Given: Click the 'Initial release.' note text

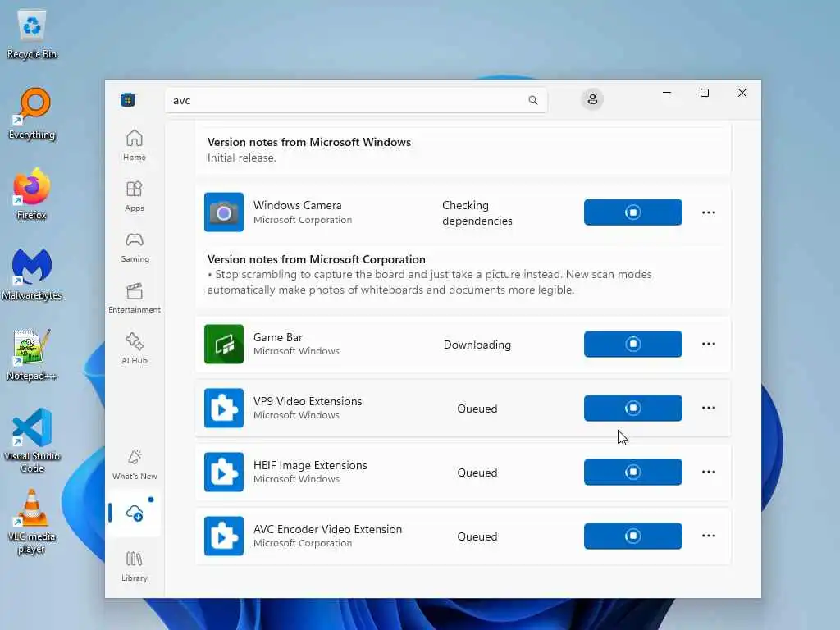Looking at the screenshot, I should 242,158.
